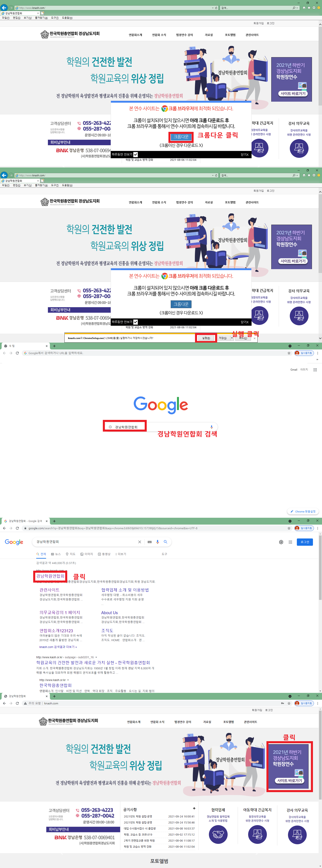Viewport: 322px width, 868px height.
Task: Dismiss the ChromeSetup.exe download bar with its X
Action: tap(255, 338)
